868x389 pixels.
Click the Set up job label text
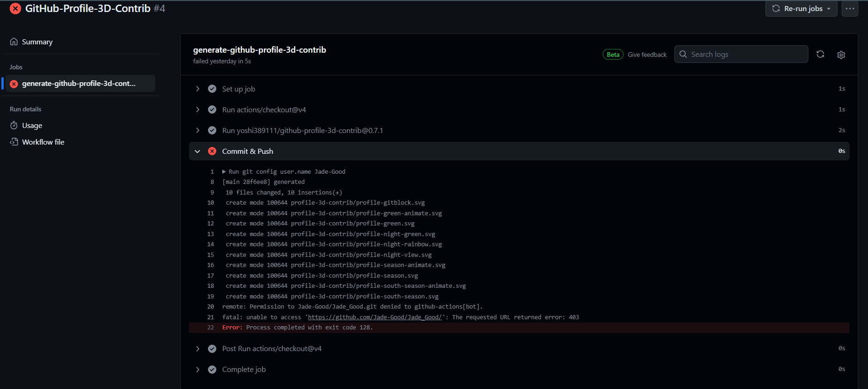point(238,89)
